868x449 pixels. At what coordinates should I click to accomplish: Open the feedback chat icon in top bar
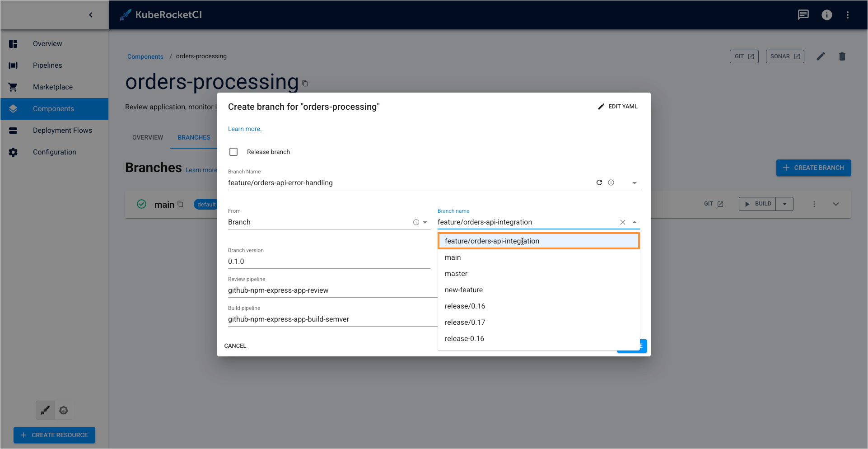[803, 14]
